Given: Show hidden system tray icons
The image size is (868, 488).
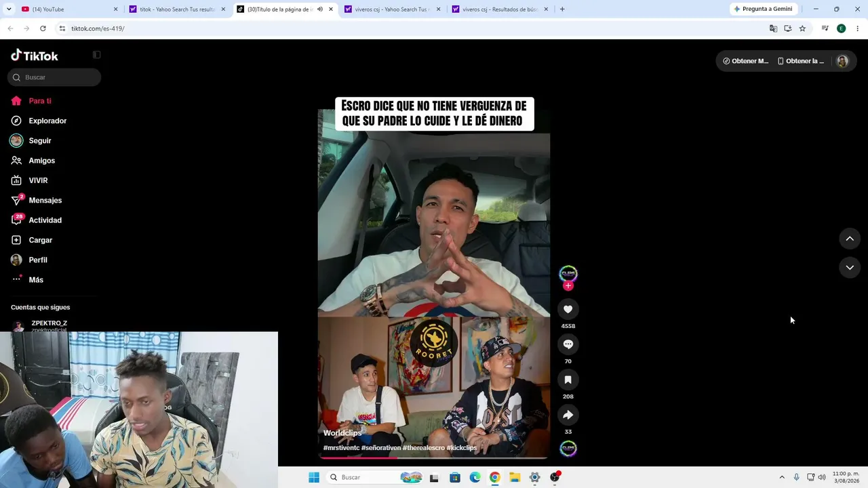Looking at the screenshot, I should coord(782,477).
